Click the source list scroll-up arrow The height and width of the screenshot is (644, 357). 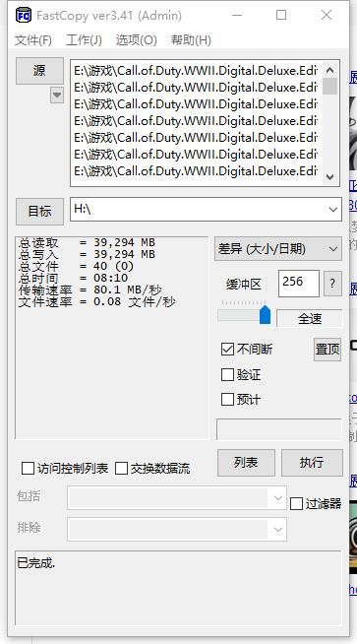point(329,70)
